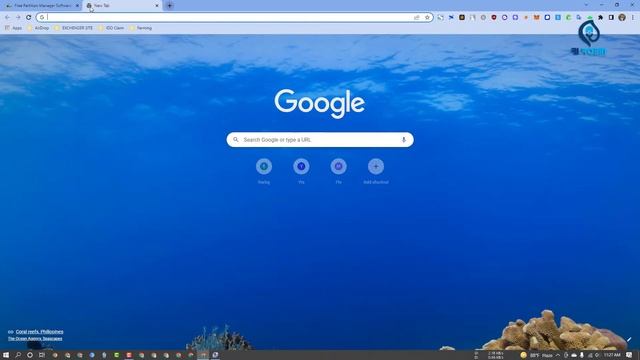The image size is (640, 360).
Task: Click the Add shortcut plus tile
Action: tap(376, 167)
